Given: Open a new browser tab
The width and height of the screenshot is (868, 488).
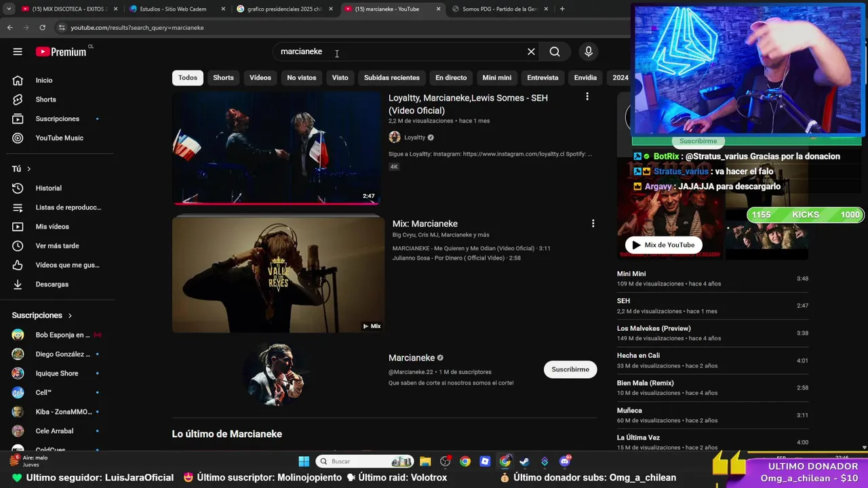Looking at the screenshot, I should pyautogui.click(x=562, y=9).
